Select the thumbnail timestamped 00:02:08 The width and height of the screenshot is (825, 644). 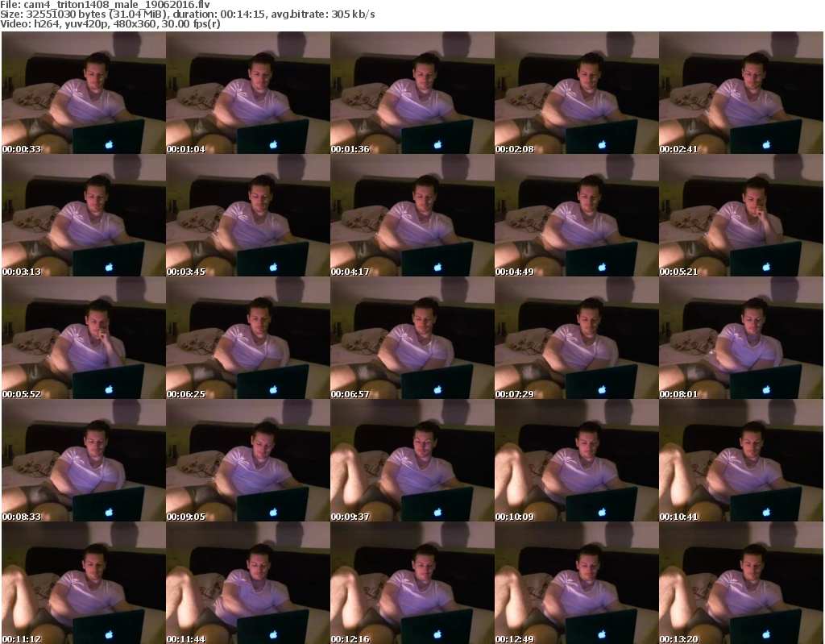tap(577, 93)
